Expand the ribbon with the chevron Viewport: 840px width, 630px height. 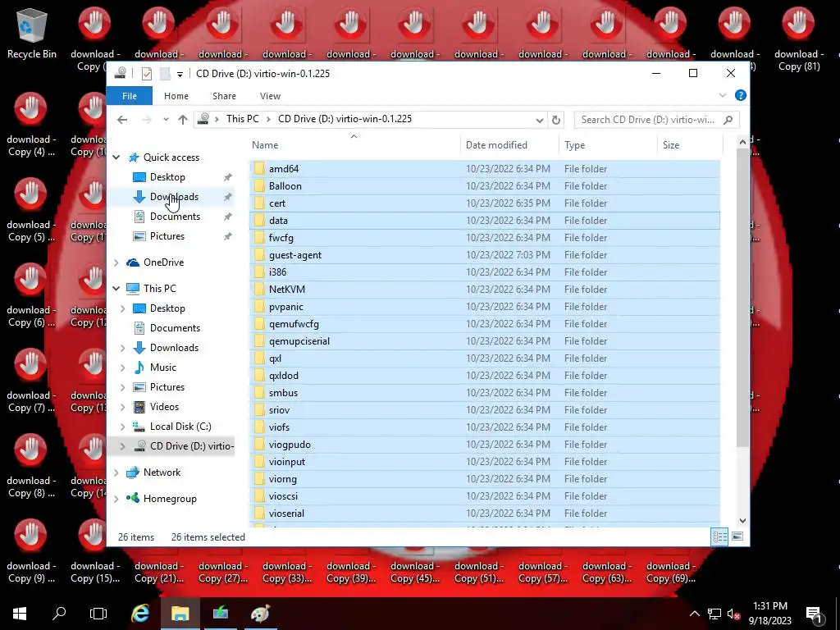pos(722,95)
